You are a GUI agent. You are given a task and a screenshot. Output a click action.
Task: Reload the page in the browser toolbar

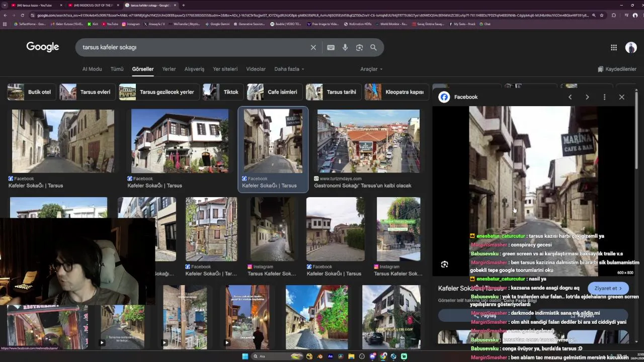point(22,15)
